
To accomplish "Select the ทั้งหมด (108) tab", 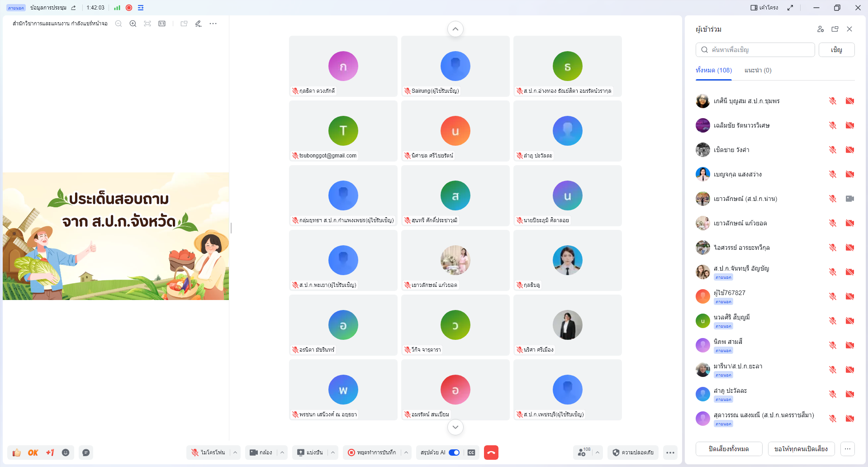I will click(x=714, y=70).
